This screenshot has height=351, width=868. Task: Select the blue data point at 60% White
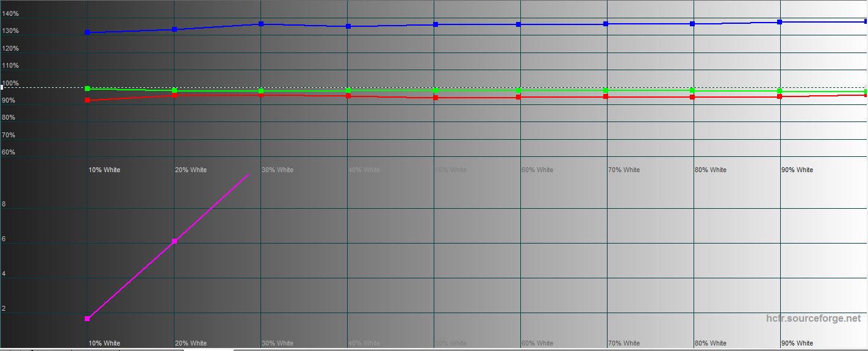tap(518, 24)
